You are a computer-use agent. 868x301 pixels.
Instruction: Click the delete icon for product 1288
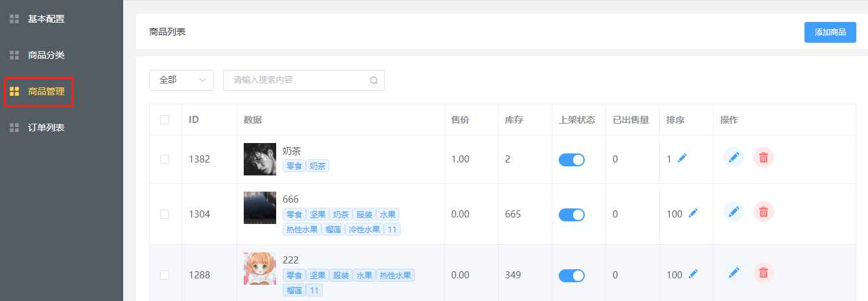tap(764, 273)
